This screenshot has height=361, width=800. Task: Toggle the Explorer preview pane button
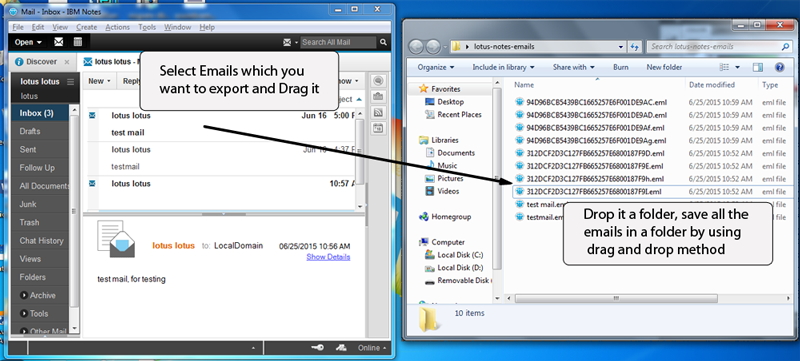coord(758,67)
